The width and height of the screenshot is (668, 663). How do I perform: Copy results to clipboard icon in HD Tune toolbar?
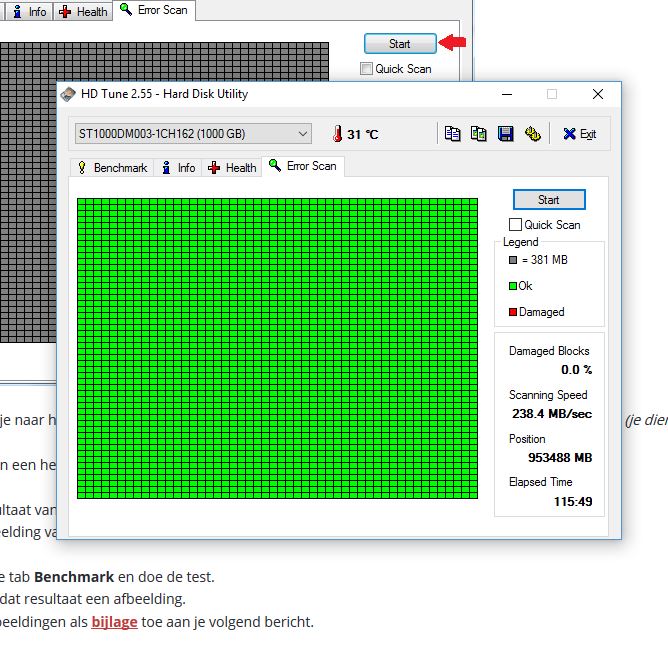[x=452, y=134]
